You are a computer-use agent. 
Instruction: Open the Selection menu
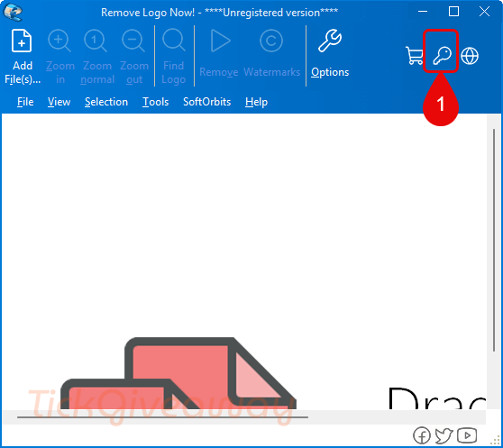106,102
